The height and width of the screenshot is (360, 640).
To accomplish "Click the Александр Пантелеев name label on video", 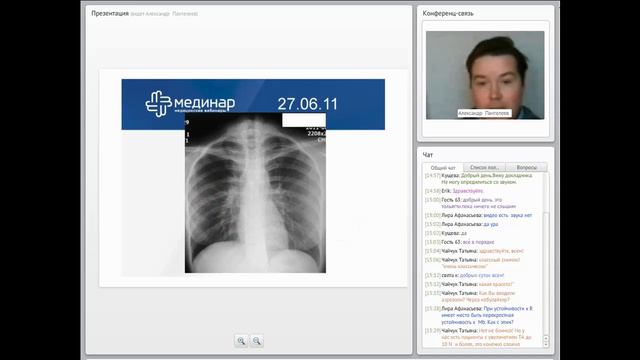I will (484, 113).
